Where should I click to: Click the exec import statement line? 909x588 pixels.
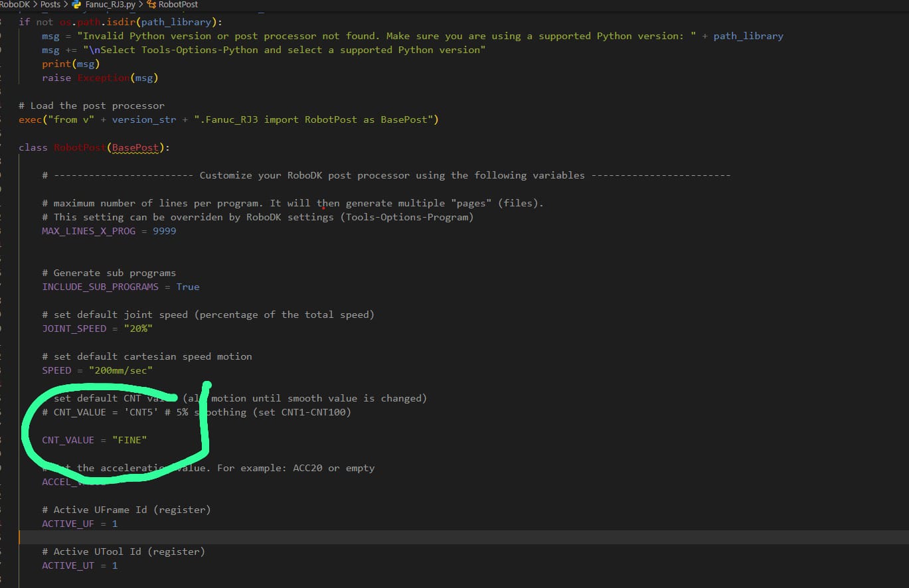tap(228, 119)
